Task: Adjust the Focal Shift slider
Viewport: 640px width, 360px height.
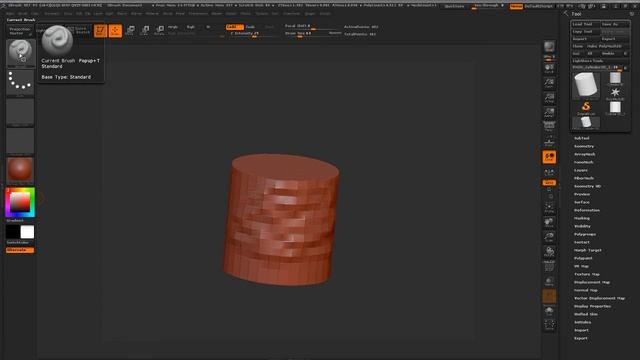Action: (x=312, y=27)
